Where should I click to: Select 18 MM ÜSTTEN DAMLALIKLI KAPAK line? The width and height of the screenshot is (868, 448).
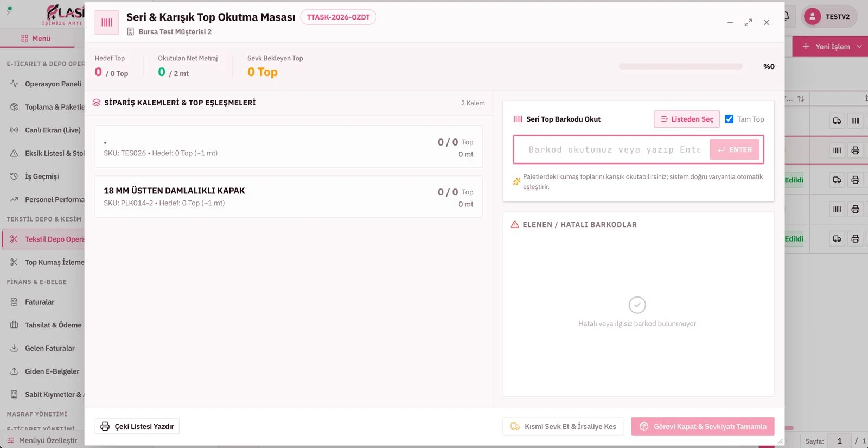click(289, 197)
